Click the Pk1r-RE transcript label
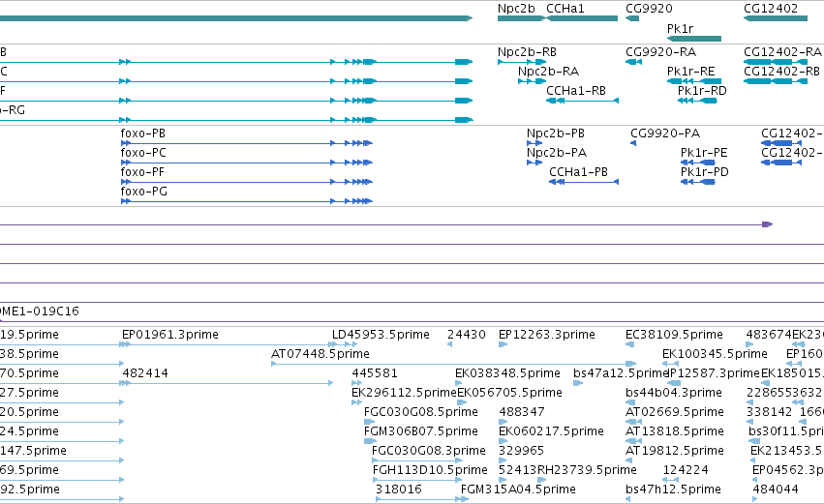 coord(690,72)
